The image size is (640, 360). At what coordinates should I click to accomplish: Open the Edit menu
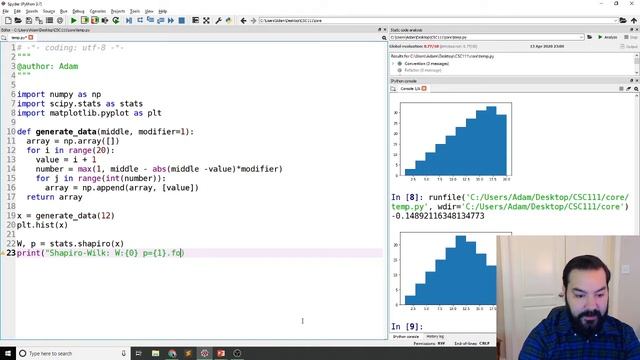click(x=17, y=11)
